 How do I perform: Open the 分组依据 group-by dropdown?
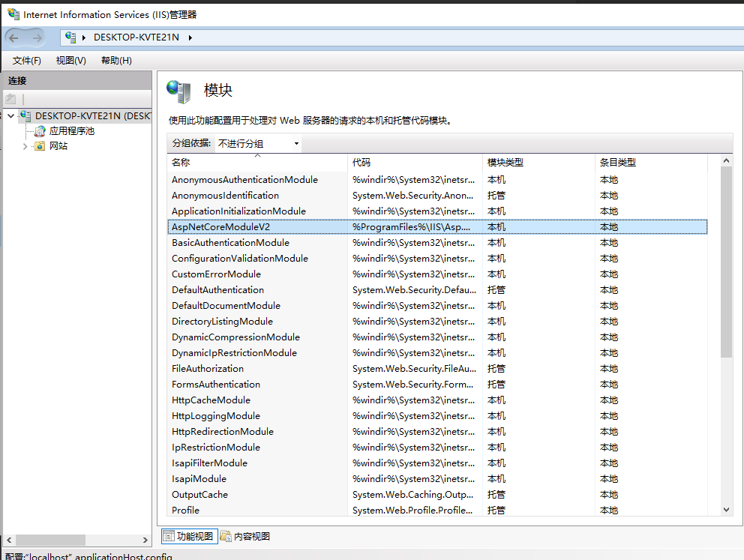coord(258,144)
